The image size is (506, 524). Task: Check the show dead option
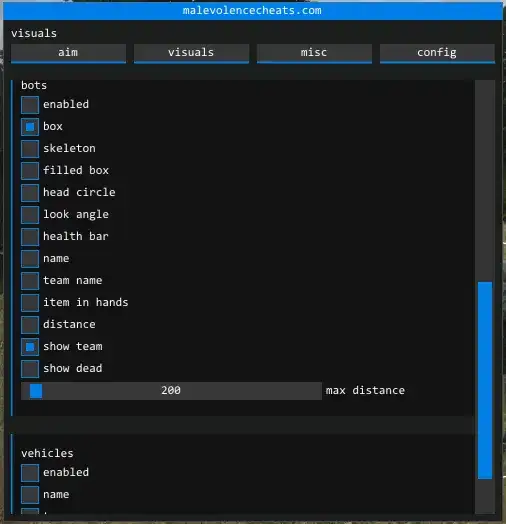pyautogui.click(x=30, y=369)
